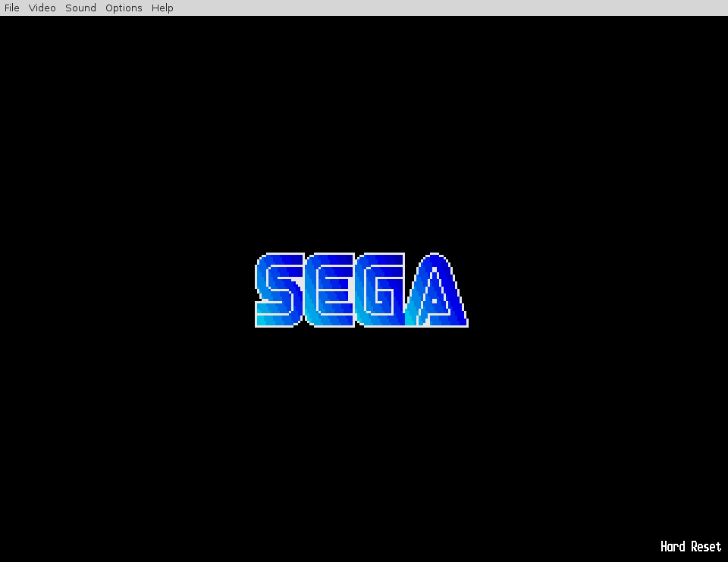Image resolution: width=728 pixels, height=562 pixels.
Task: Click the SEGA logo on screen
Action: click(362, 290)
